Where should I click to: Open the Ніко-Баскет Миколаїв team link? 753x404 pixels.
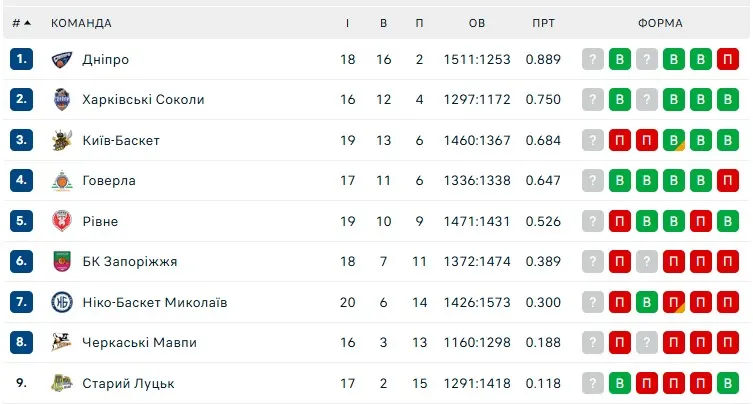tap(155, 302)
